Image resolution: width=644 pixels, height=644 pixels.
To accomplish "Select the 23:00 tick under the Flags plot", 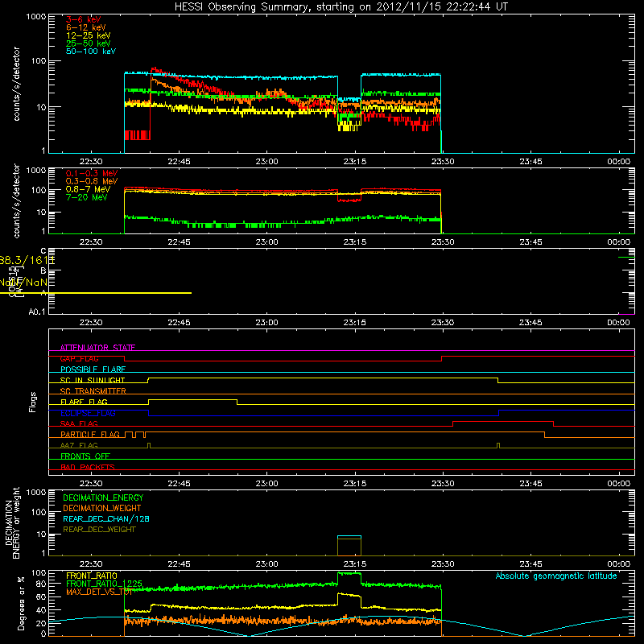I will (x=267, y=484).
